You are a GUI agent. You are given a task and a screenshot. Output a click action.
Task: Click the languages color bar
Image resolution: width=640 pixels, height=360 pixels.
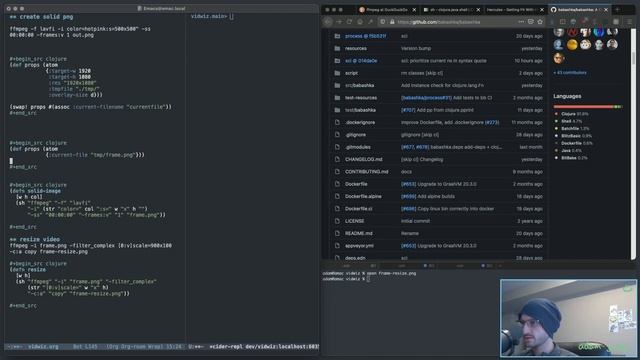point(587,107)
